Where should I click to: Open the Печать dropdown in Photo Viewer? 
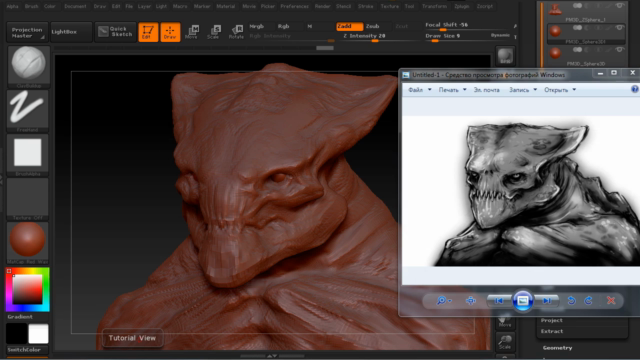452,90
